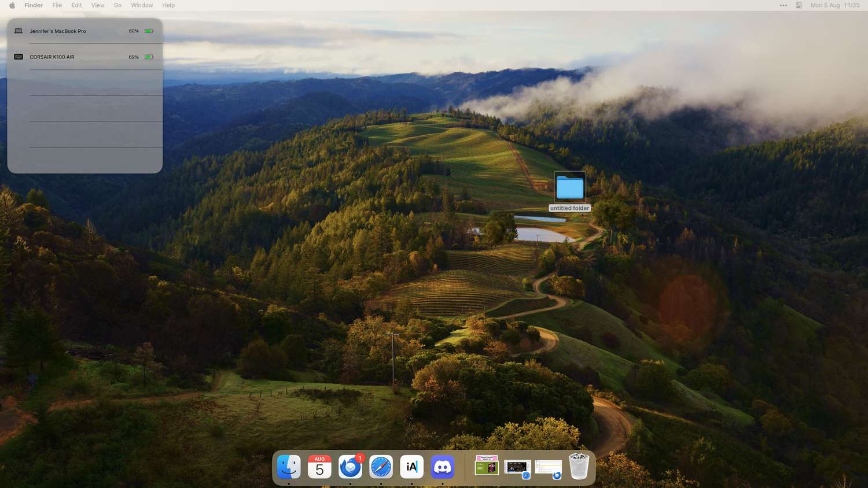Viewport: 868px width, 488px height.
Task: Click the date and time clock
Action: point(834,5)
